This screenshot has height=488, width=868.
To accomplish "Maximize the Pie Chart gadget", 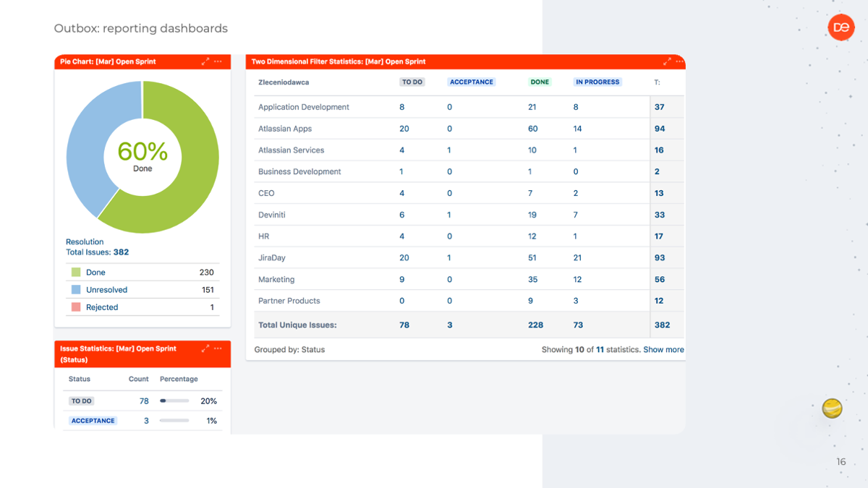I will (205, 61).
